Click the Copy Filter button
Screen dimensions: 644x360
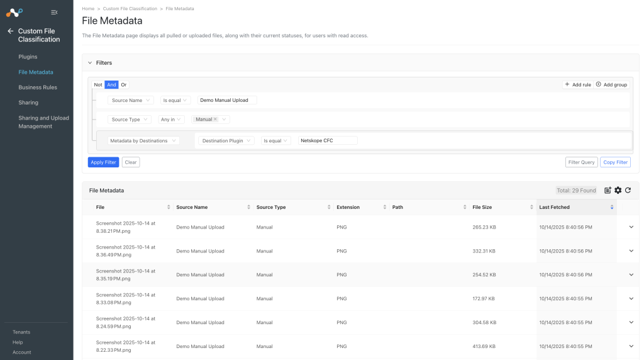615,162
